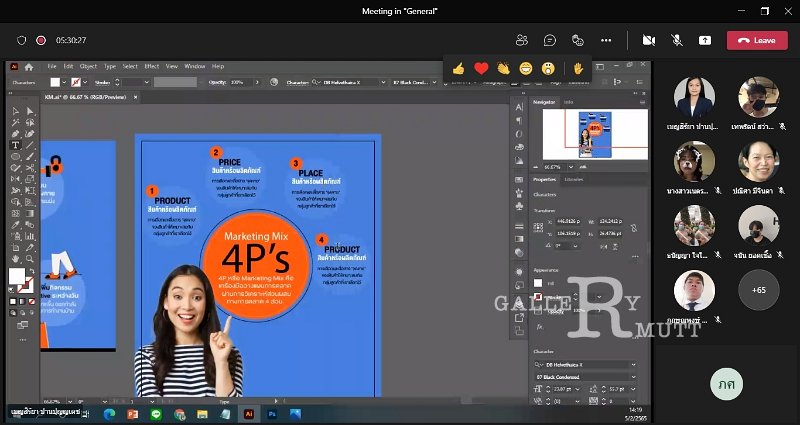Open PowerPoint from Windows taskbar
Screen dimensions: 800x425
point(133,414)
